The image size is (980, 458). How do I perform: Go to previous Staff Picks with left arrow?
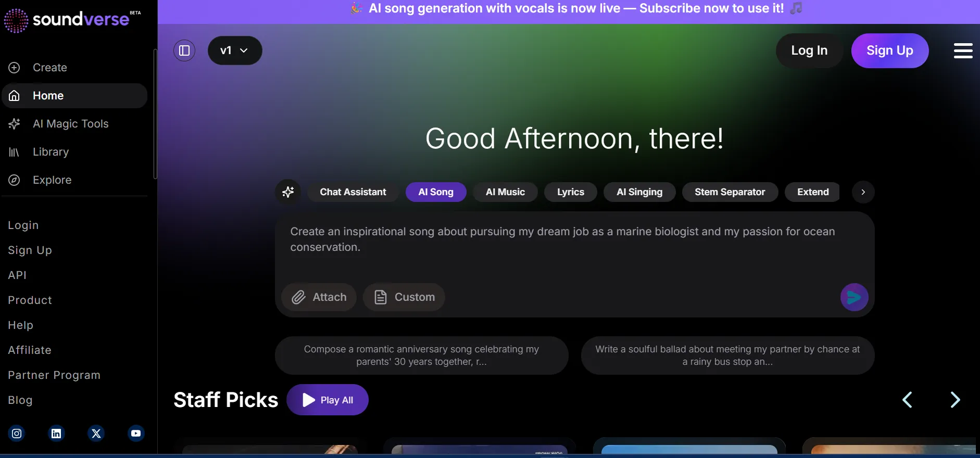click(907, 400)
